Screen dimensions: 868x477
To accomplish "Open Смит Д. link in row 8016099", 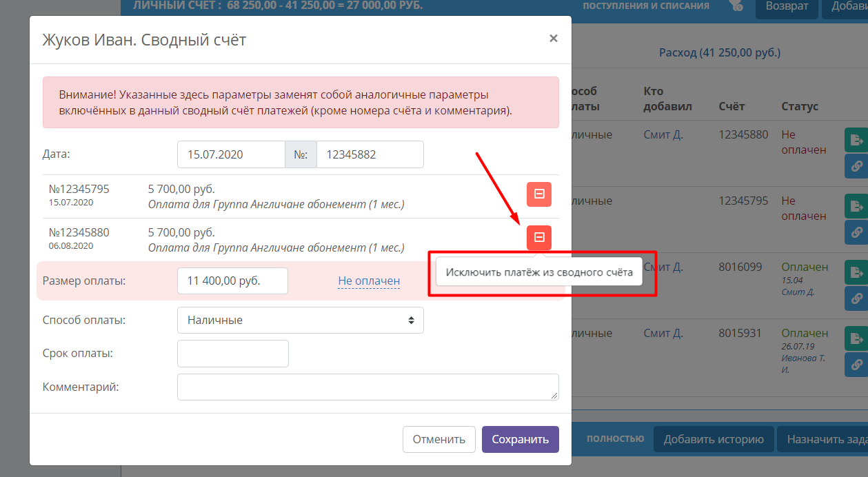I will pos(663,267).
